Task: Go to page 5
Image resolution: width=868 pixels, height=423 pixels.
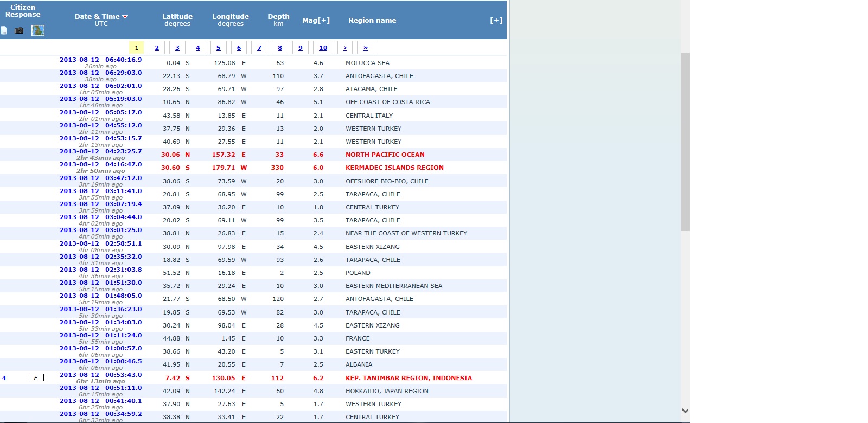Action: click(x=219, y=48)
